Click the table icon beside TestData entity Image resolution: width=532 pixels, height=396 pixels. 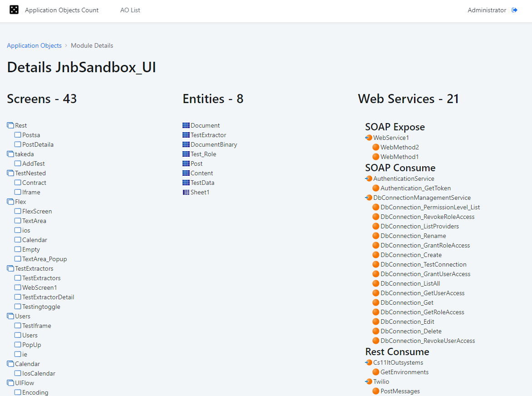(186, 183)
